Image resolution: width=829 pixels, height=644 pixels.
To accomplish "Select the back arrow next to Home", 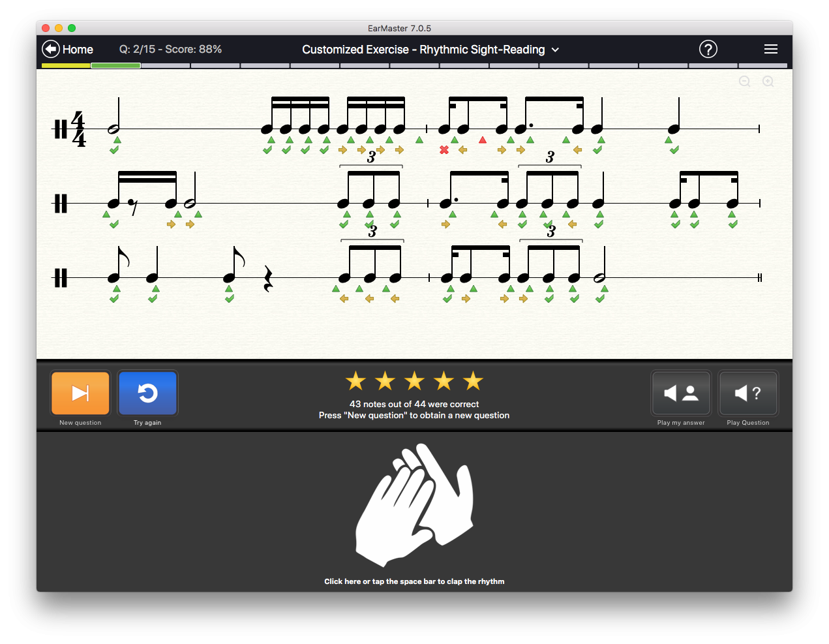I will [x=50, y=48].
